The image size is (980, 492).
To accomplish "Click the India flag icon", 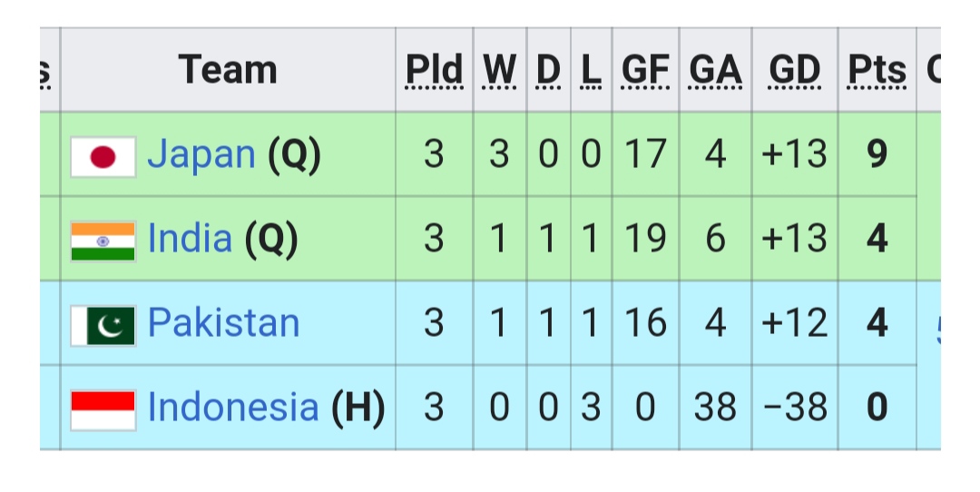I will coord(103,241).
